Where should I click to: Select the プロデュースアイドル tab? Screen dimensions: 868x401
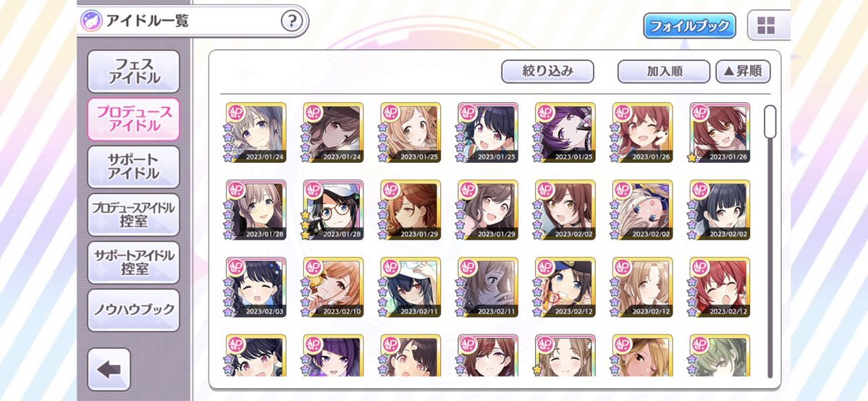133,119
